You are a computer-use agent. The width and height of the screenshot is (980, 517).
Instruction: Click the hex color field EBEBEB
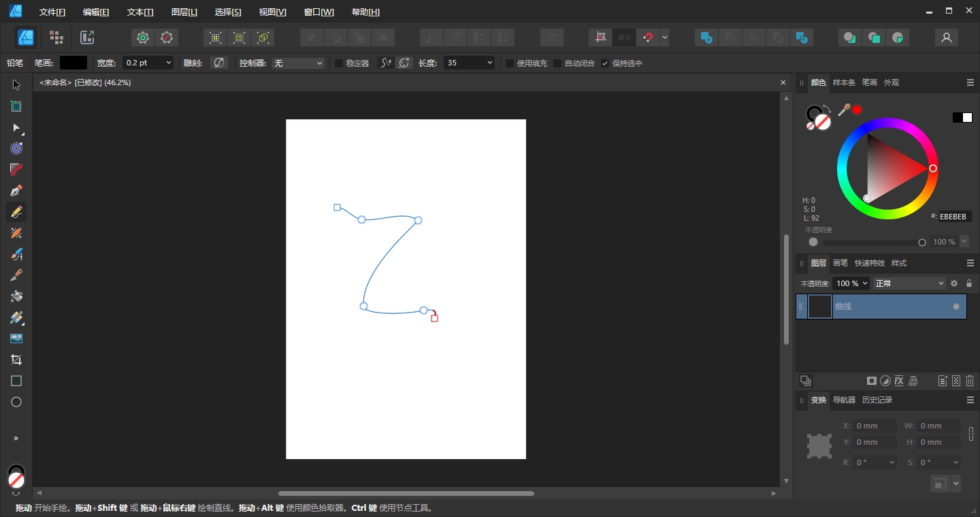click(955, 217)
